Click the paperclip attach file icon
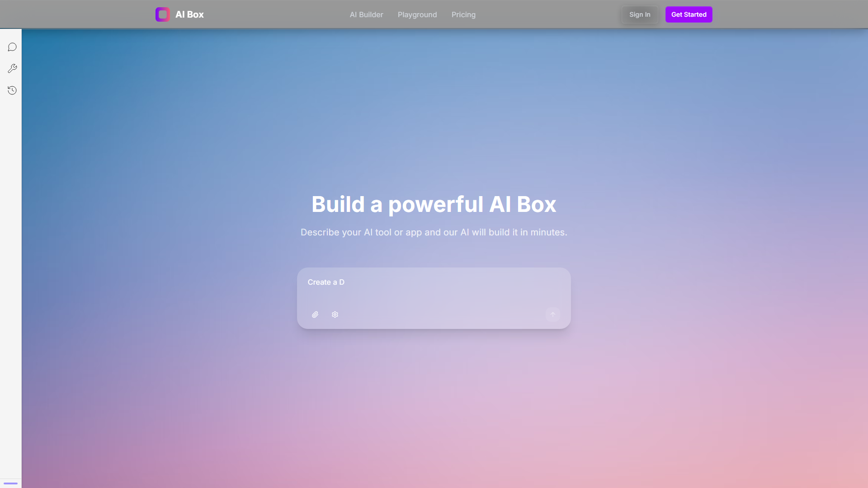868x488 pixels. tap(315, 314)
